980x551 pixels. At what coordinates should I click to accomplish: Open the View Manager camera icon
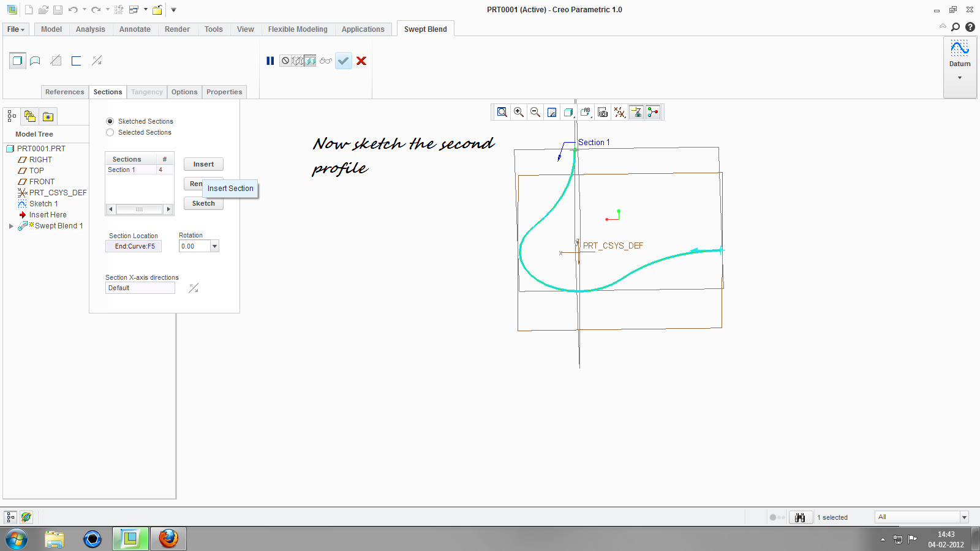point(603,112)
